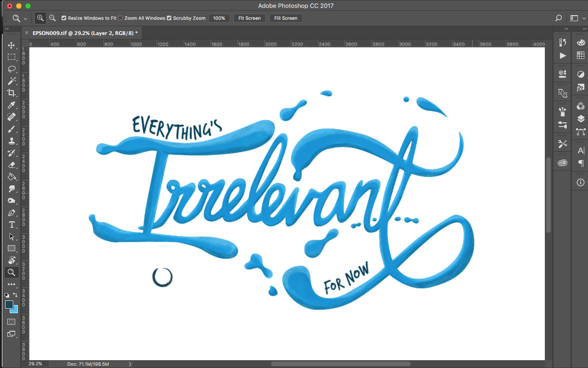Select the History Brush tool
Image resolution: width=588 pixels, height=368 pixels.
(11, 153)
